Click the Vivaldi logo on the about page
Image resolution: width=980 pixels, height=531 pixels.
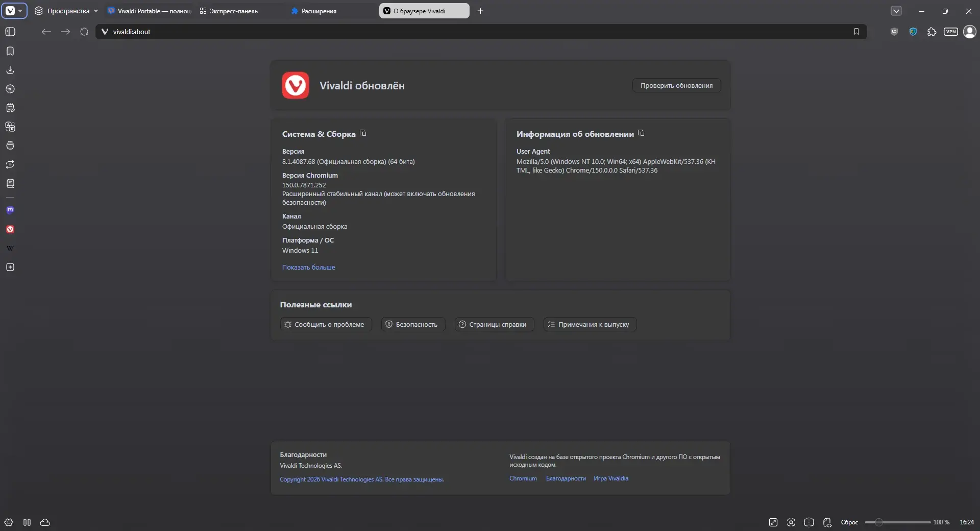click(x=296, y=85)
